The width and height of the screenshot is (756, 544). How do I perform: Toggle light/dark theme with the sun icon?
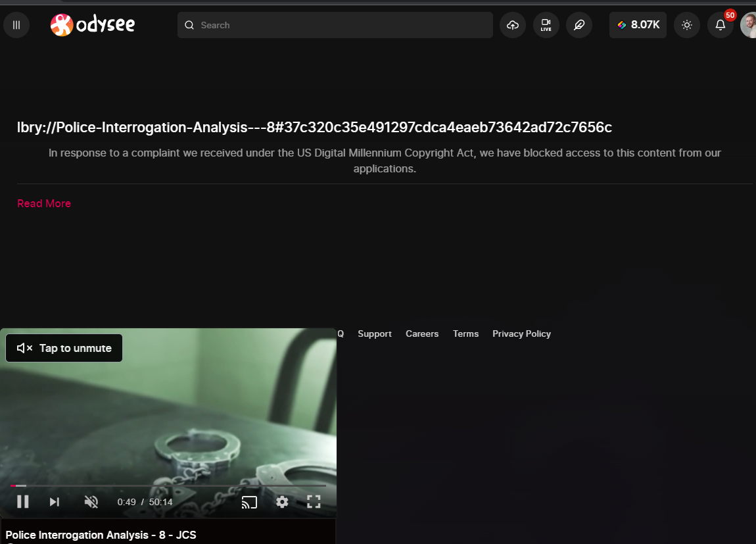686,25
